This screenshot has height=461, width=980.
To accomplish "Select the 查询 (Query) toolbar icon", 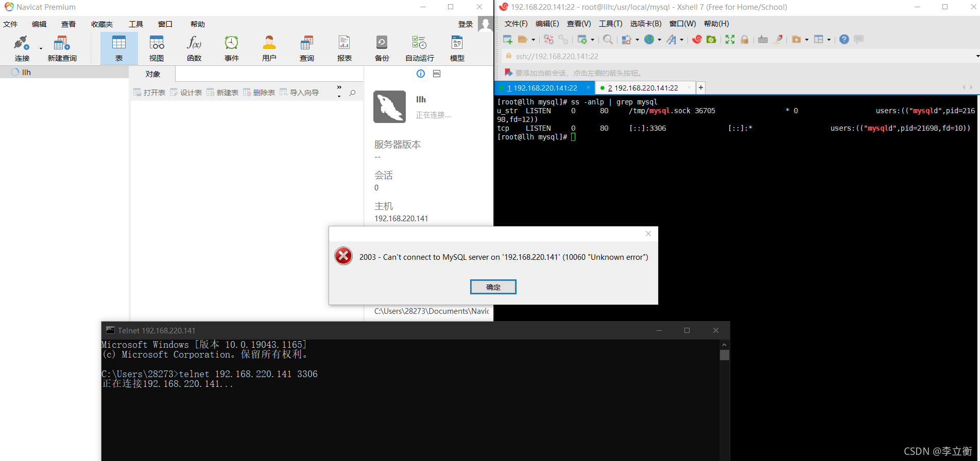I will point(307,43).
